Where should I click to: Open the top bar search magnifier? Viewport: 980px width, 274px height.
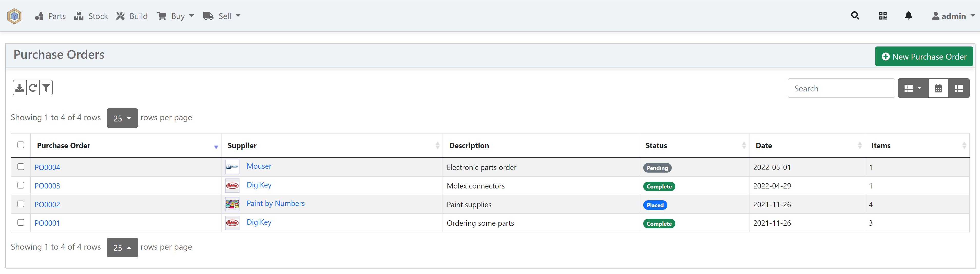tap(855, 16)
